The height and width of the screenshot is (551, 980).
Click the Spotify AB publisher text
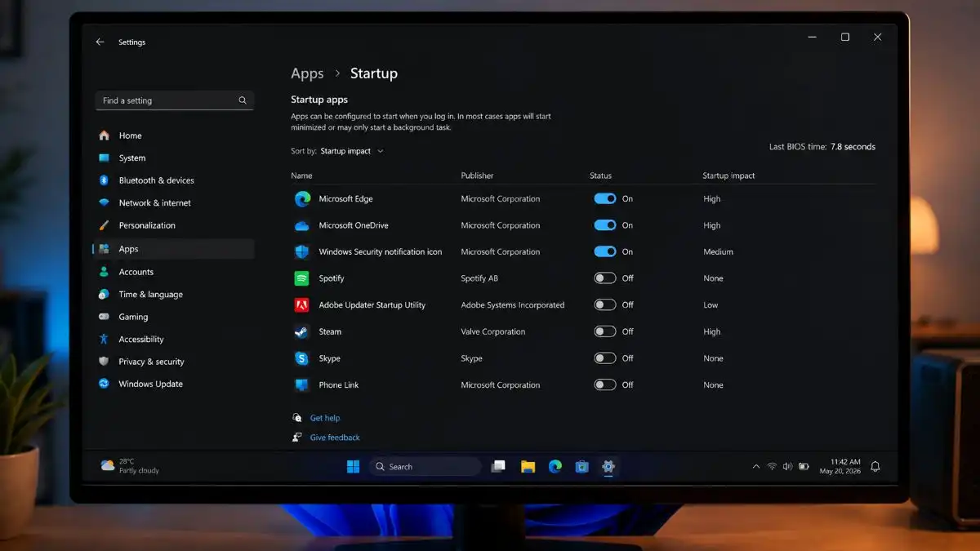tap(479, 278)
